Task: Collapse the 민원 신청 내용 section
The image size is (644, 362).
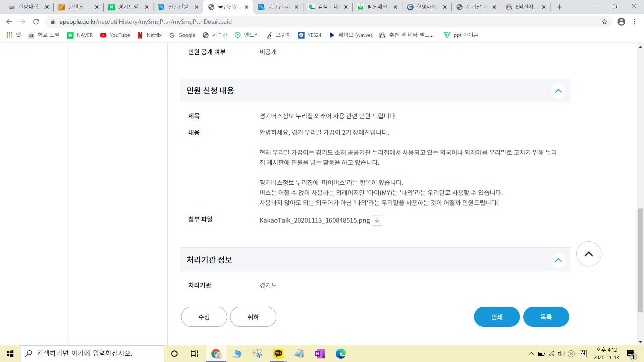Action: pos(558,91)
